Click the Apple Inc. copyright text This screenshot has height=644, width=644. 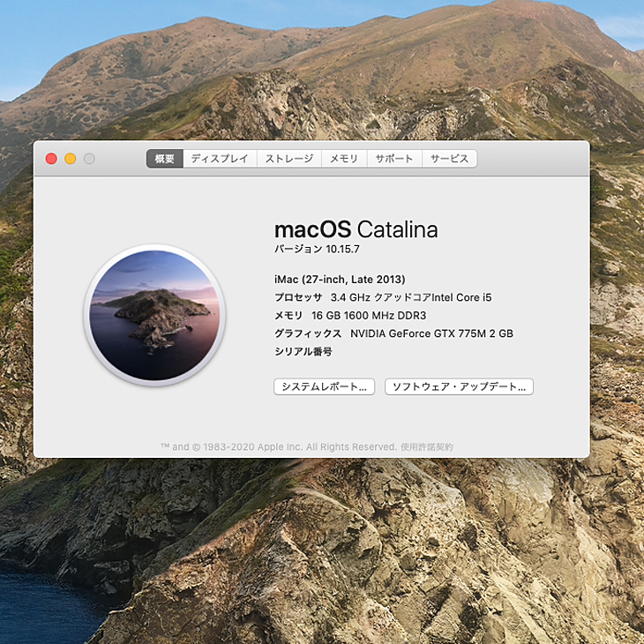pyautogui.click(x=278, y=447)
